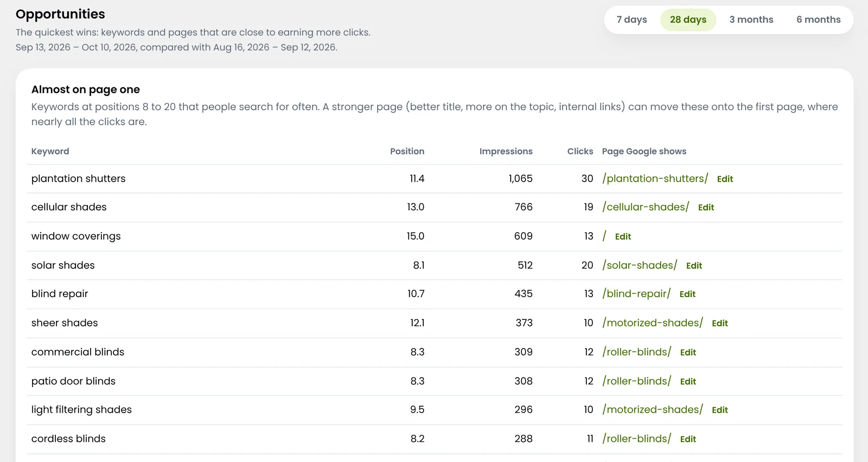This screenshot has width=868, height=462.
Task: Click the "cordless blinds" keyword
Action: pyautogui.click(x=68, y=439)
